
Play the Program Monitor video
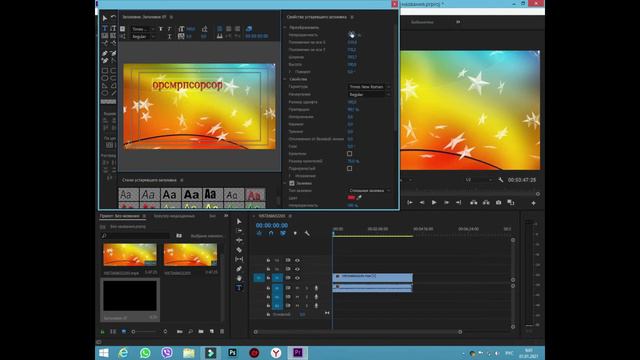434,202
